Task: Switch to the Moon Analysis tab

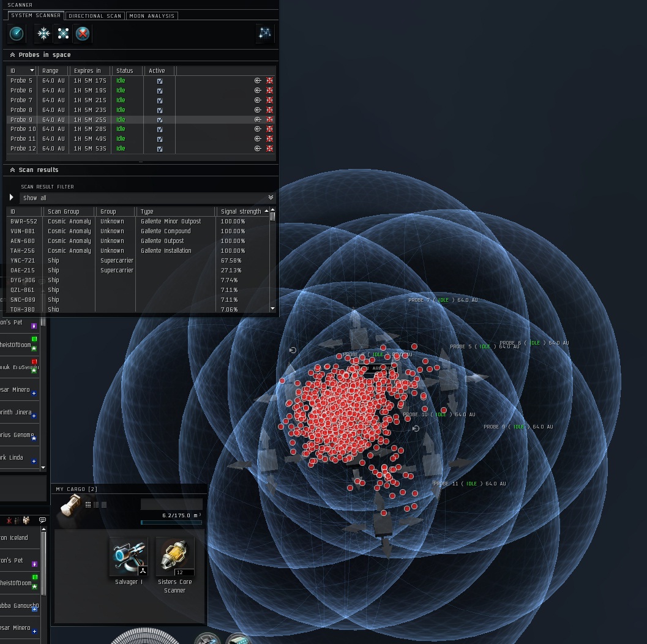Action: click(x=152, y=16)
